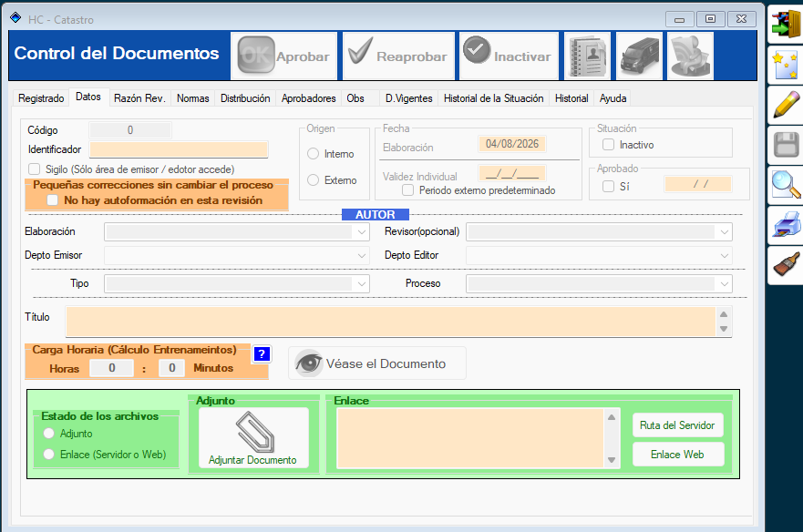Expand the Proceso dropdown
Screen dimensions: 803x532
(x=724, y=283)
